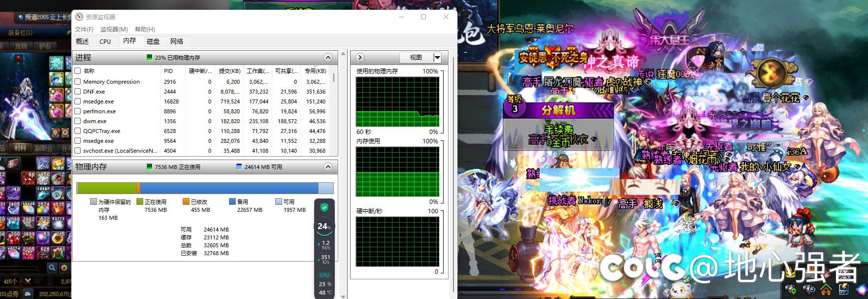Select the 护石 tab in game equipment

(44, 46)
